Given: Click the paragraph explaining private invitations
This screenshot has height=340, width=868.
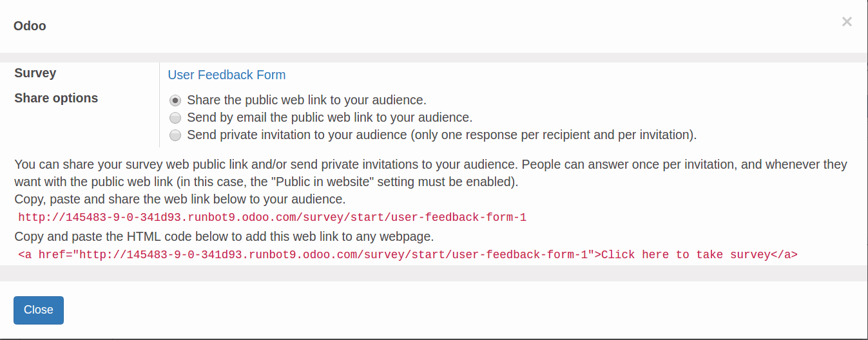Looking at the screenshot, I should click(x=430, y=173).
